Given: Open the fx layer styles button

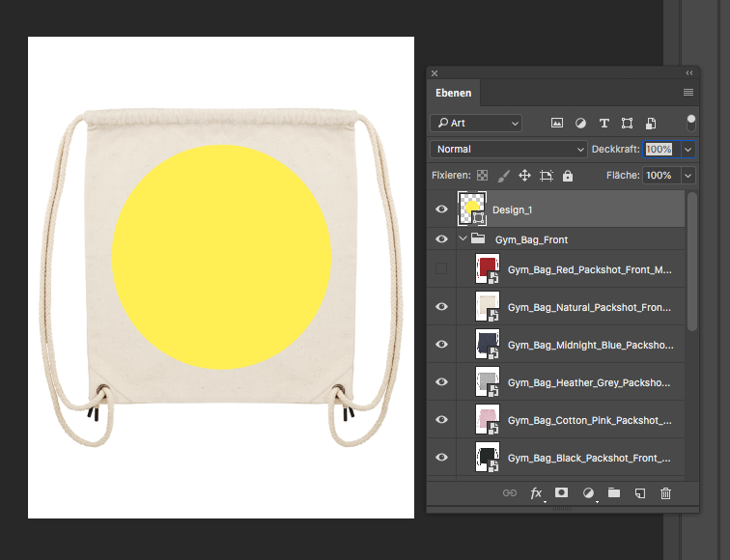Looking at the screenshot, I should click(537, 493).
